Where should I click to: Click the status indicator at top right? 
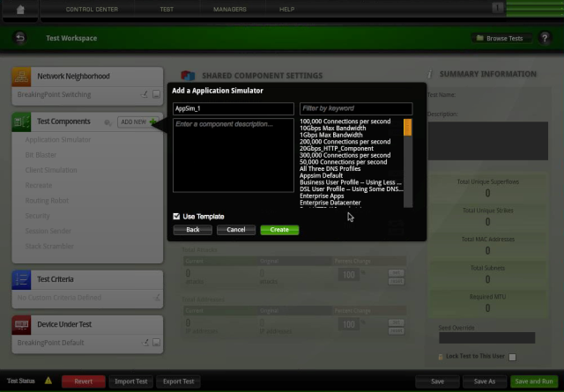pyautogui.click(x=497, y=7)
